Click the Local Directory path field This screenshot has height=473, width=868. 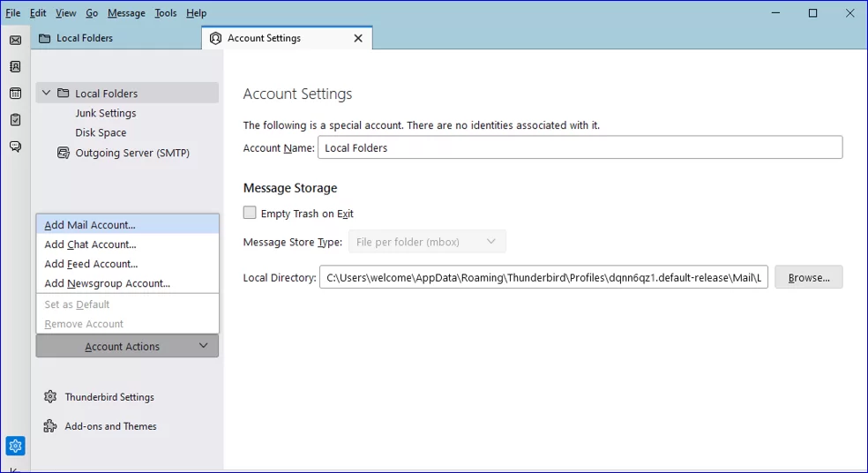click(x=543, y=277)
